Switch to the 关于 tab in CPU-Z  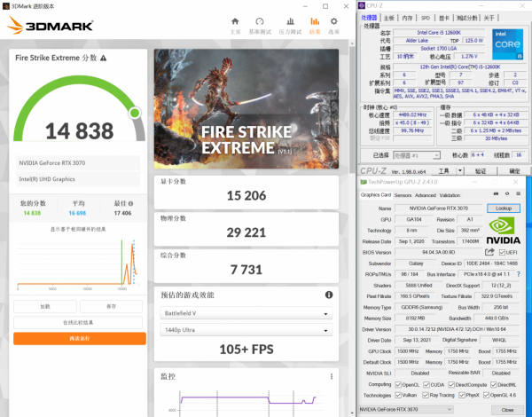click(489, 18)
